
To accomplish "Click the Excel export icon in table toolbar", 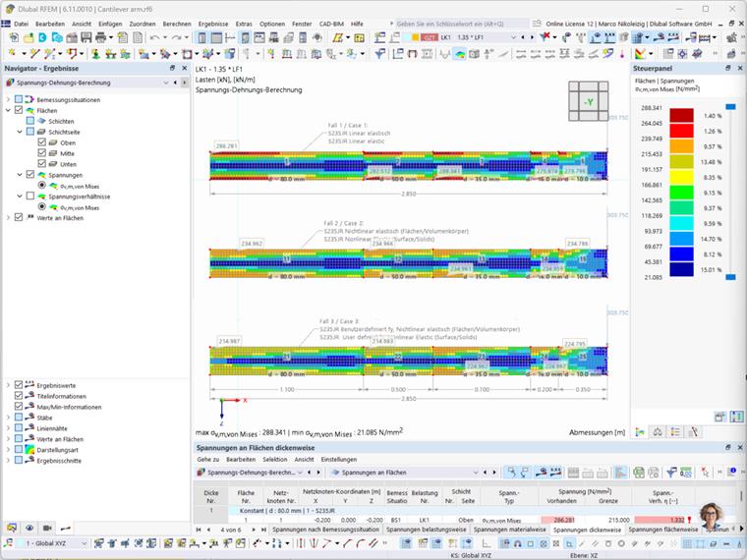I will [638, 473].
